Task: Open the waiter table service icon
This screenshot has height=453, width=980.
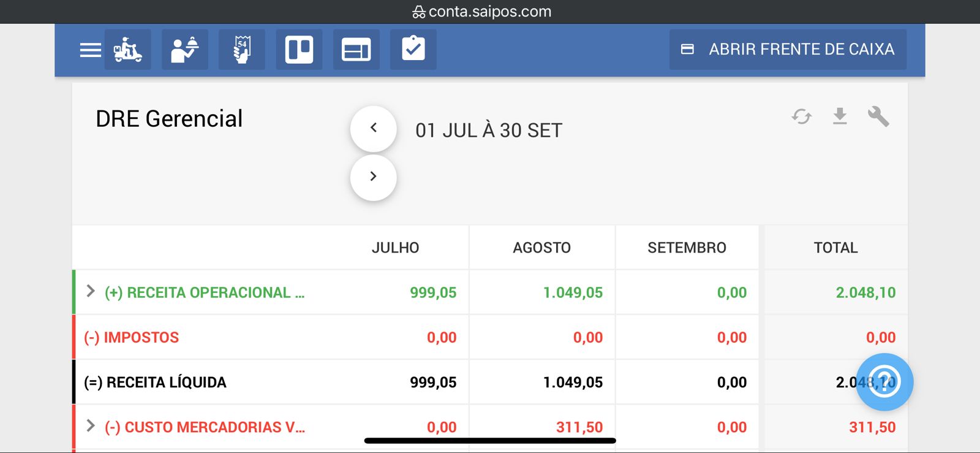Action: 184,50
